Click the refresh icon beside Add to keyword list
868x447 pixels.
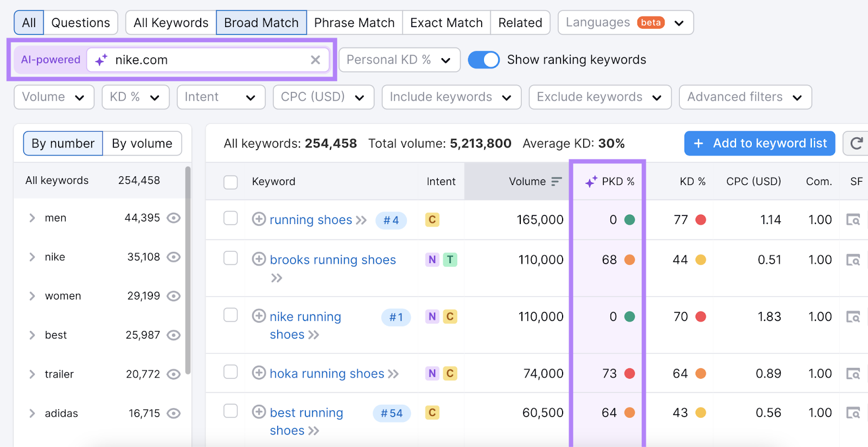[x=856, y=143]
